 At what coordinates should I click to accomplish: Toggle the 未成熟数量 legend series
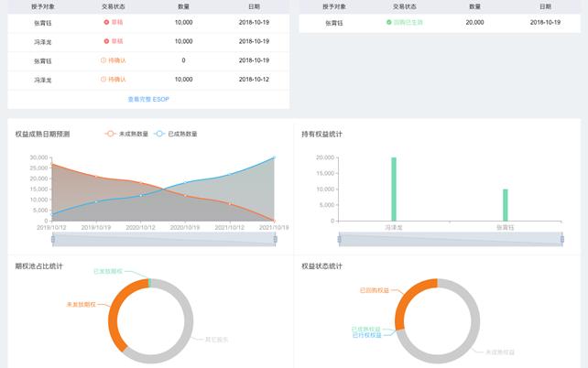[126, 134]
